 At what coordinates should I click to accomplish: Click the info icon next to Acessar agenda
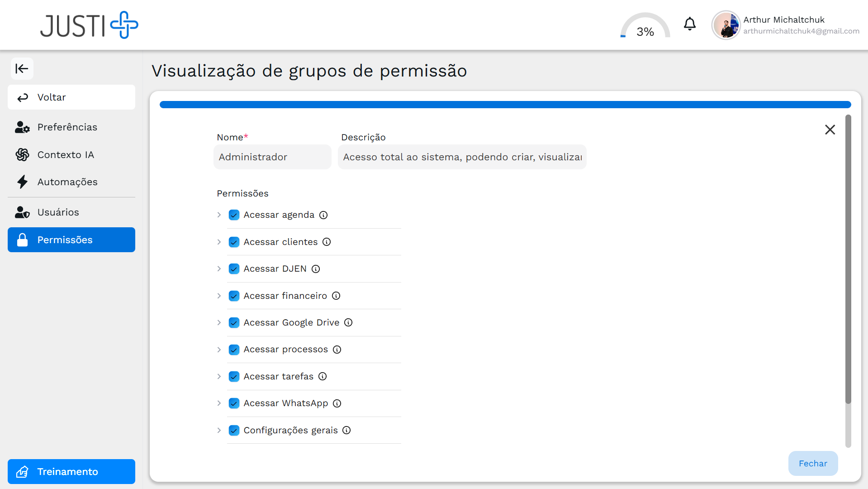click(323, 215)
